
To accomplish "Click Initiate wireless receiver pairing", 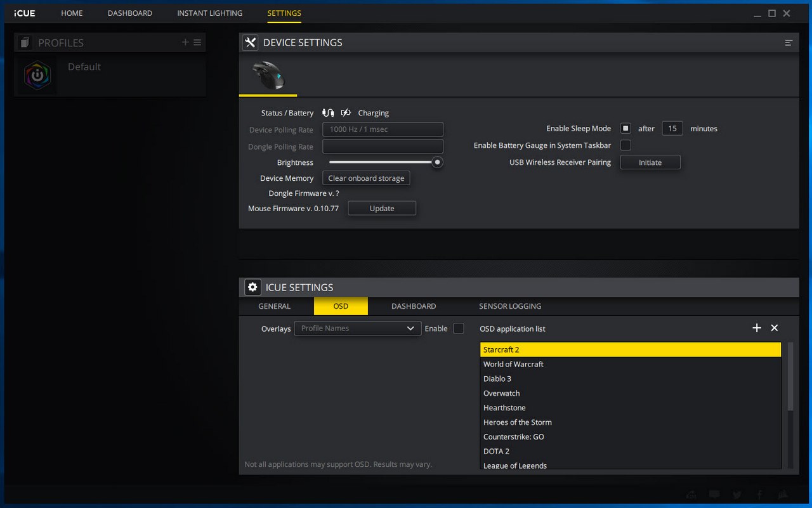I will 650,162.
